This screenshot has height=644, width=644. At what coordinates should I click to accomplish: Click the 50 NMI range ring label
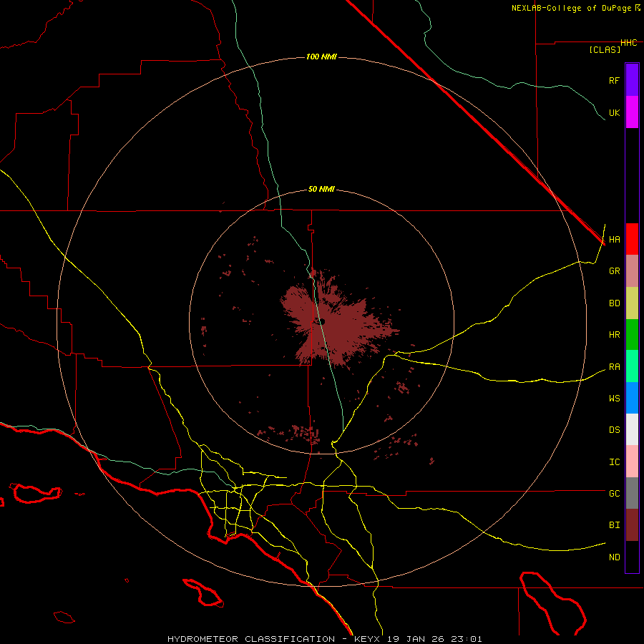[321, 189]
